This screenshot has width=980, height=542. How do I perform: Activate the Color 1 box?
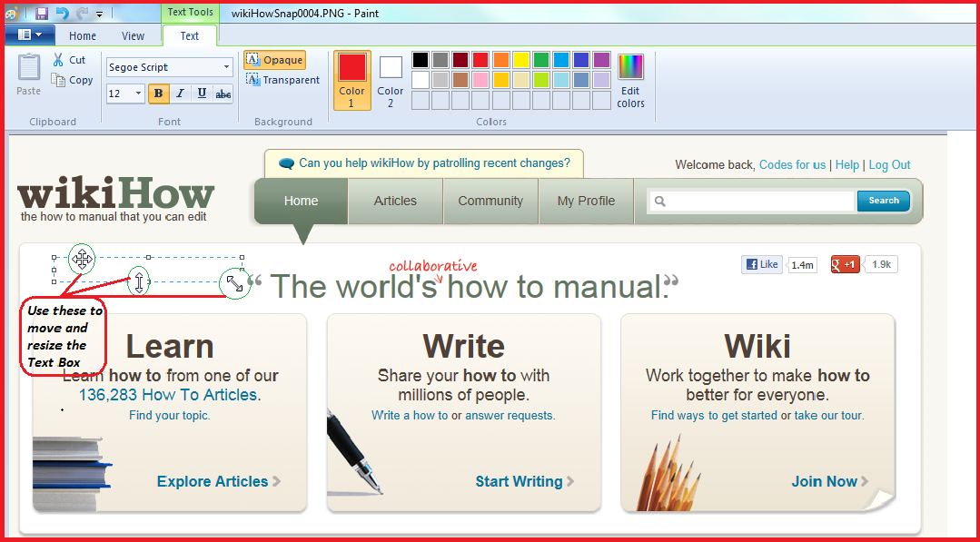351,81
